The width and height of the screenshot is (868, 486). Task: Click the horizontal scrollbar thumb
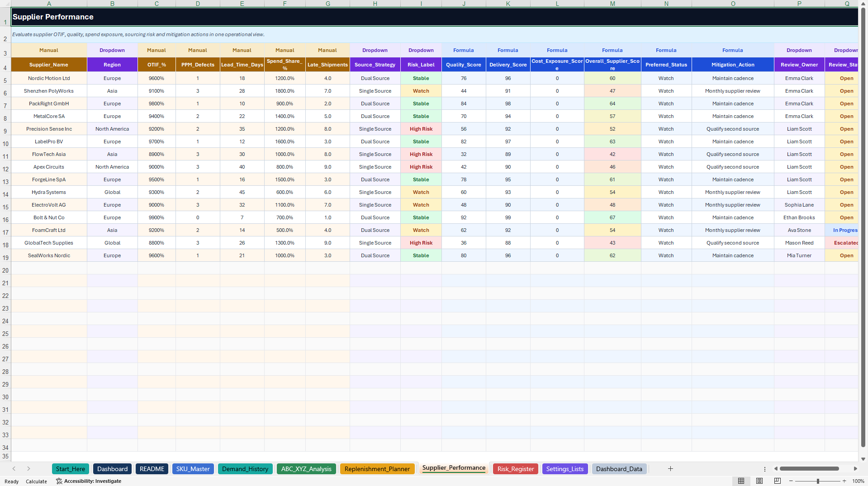point(809,469)
